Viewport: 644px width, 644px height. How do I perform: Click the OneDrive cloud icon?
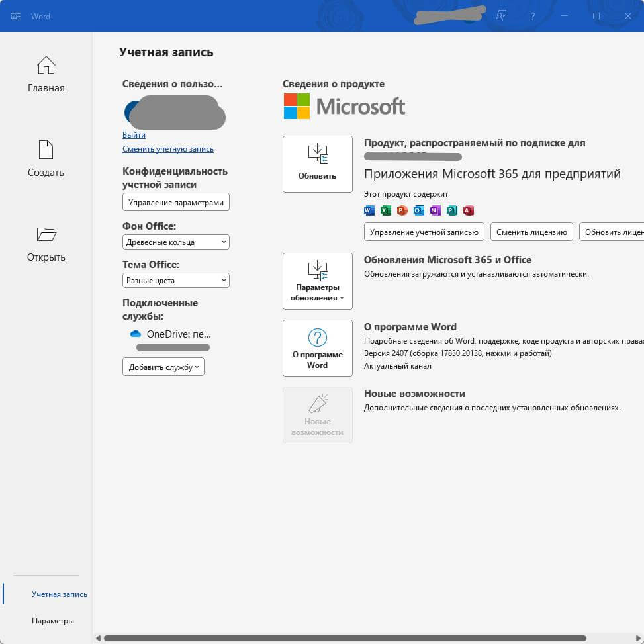pyautogui.click(x=136, y=334)
